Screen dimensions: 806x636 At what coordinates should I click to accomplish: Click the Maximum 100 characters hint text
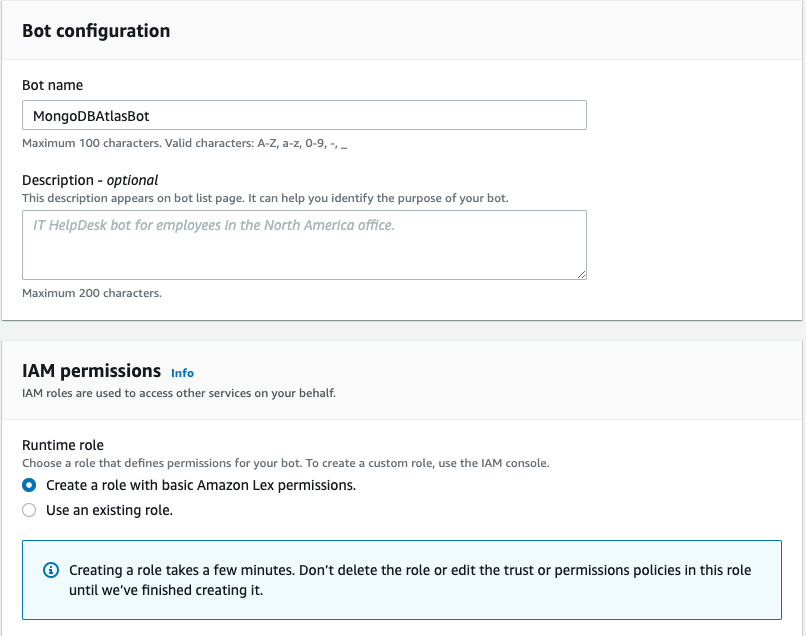(184, 143)
